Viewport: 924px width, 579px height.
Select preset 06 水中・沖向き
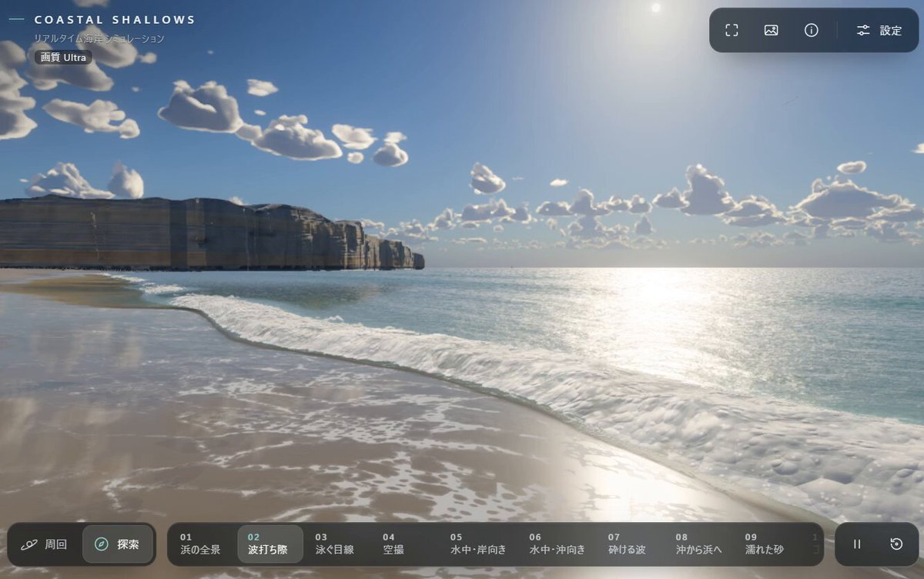click(557, 544)
